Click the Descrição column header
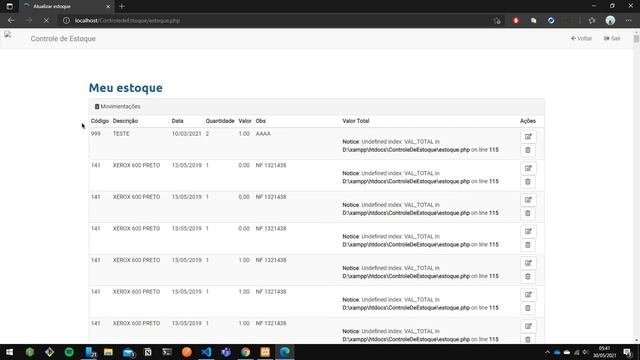 125,121
